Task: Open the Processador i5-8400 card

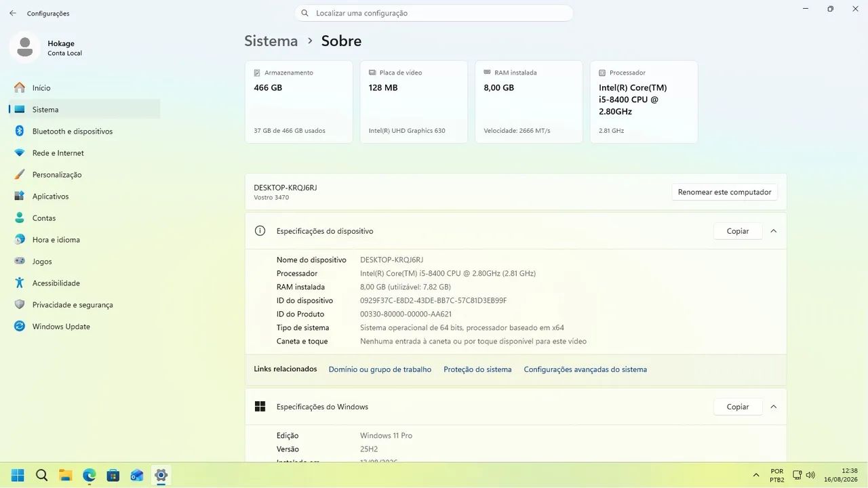Action: pyautogui.click(x=644, y=102)
